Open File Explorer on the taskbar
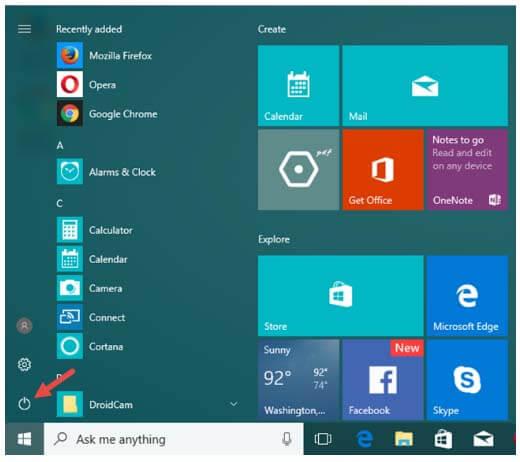 404,439
